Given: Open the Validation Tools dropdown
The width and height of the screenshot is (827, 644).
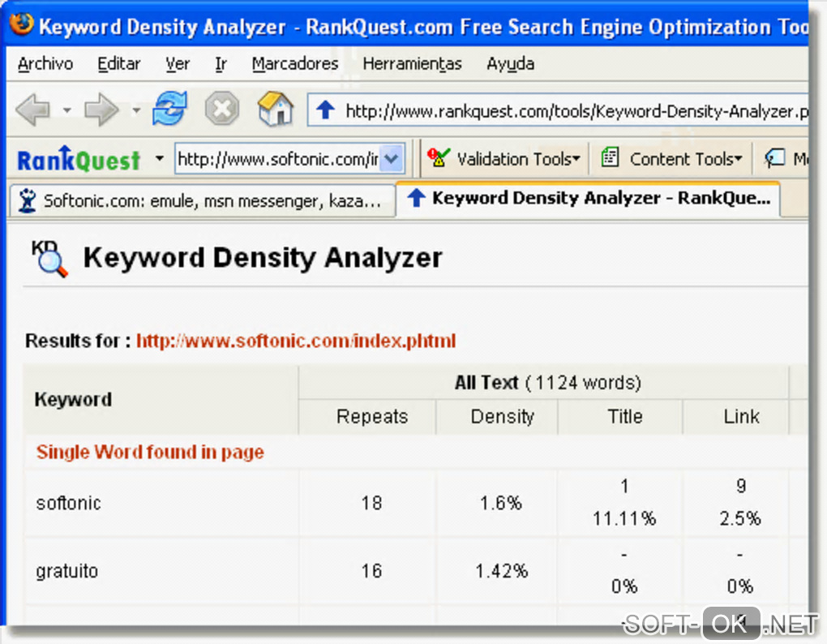Looking at the screenshot, I should [x=576, y=158].
